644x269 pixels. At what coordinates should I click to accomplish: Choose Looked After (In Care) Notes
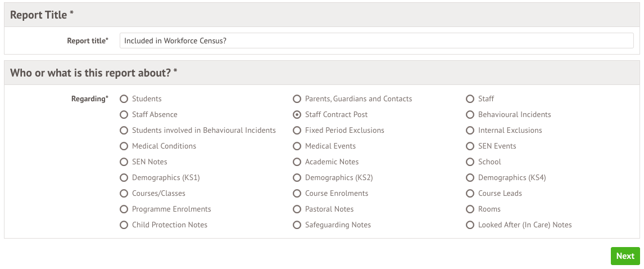[x=470, y=225]
